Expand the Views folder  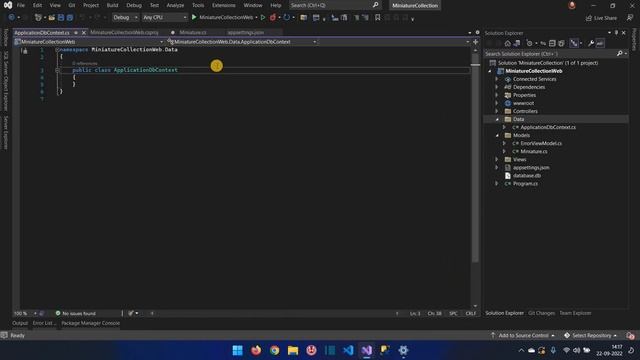(x=497, y=160)
